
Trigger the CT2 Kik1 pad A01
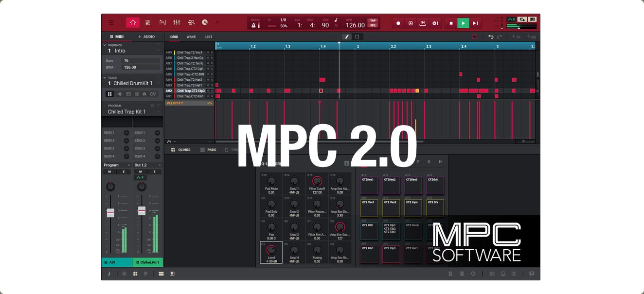tap(369, 253)
